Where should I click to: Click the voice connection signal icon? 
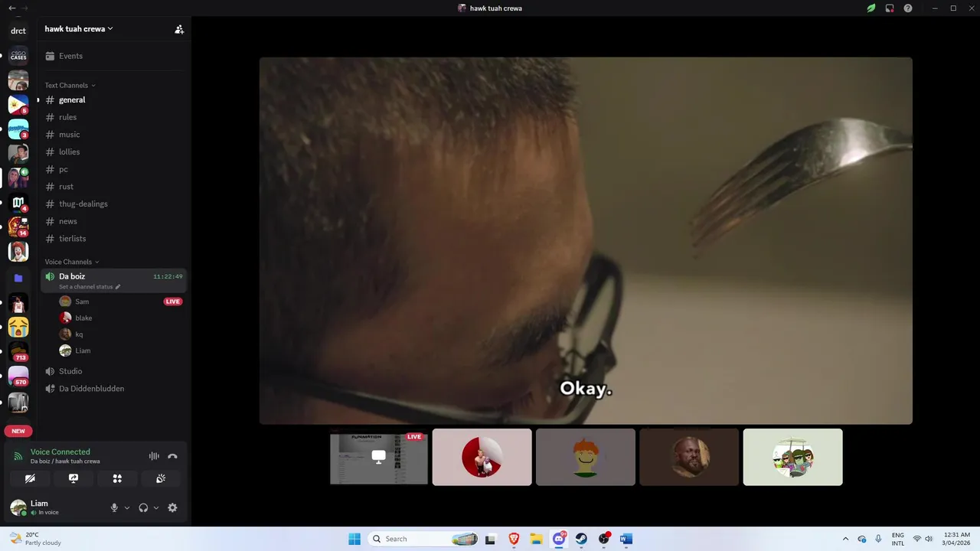click(x=18, y=456)
